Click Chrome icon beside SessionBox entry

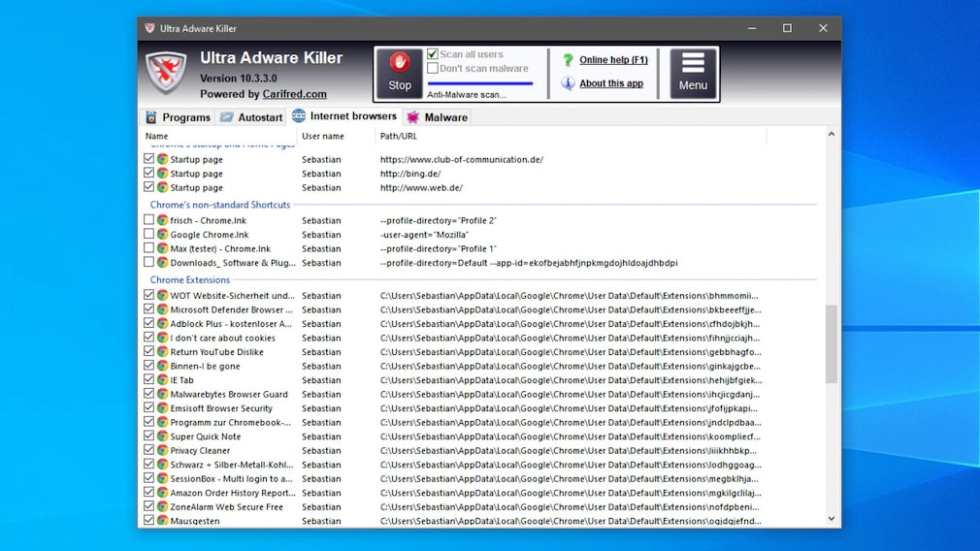click(x=162, y=478)
